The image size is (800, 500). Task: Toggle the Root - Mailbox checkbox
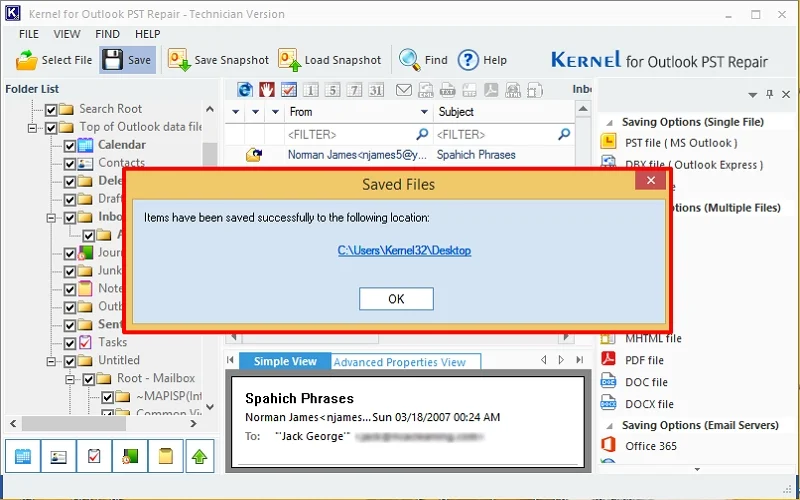click(88, 379)
